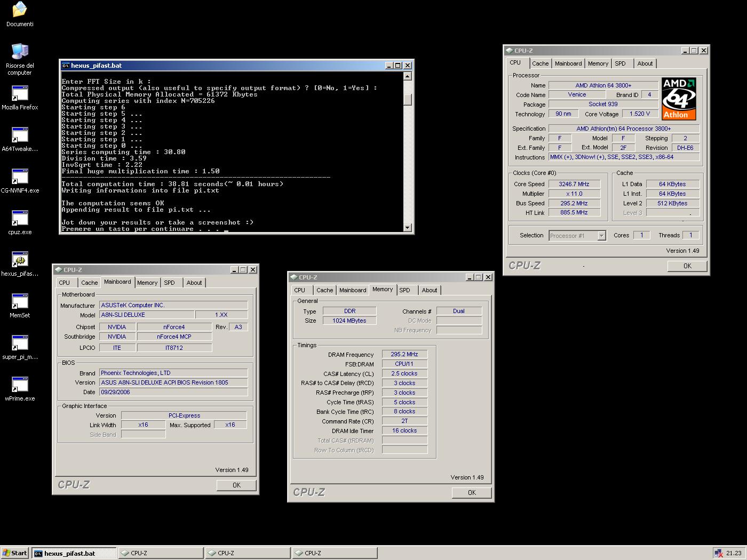The height and width of the screenshot is (560, 747).
Task: Activate the third CPU-Z taskbar button
Action: [335, 553]
